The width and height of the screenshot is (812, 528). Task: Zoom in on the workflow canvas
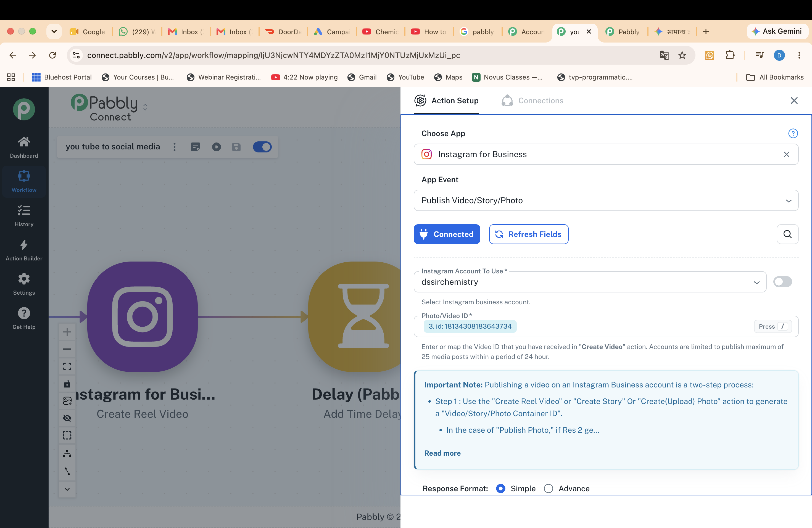click(x=67, y=332)
